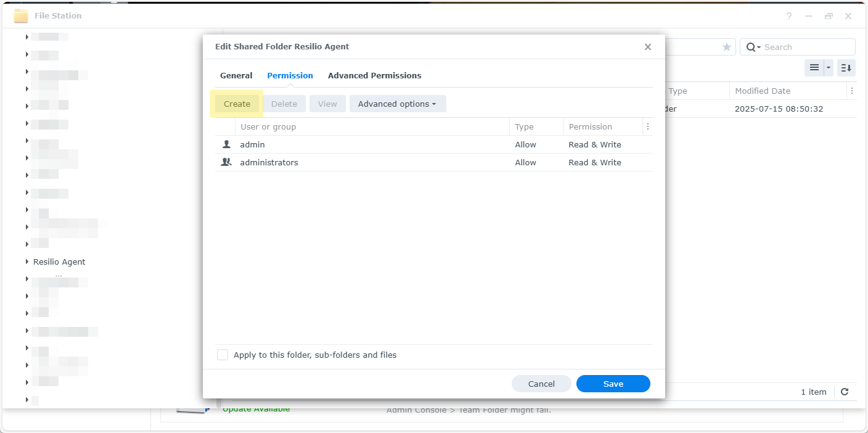Open the view mode dropdown arrow

[x=829, y=68]
